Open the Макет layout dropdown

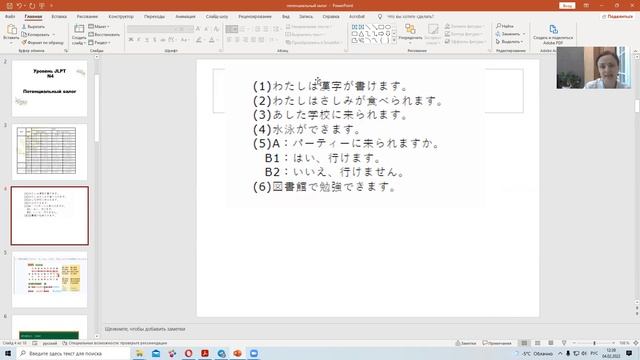99,27
